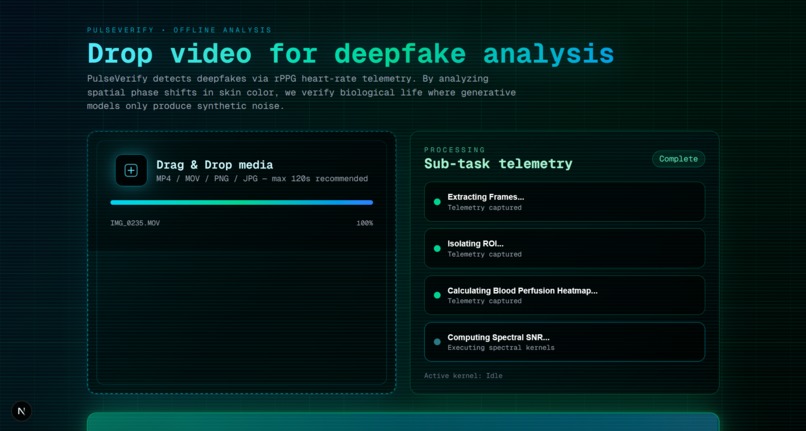Click the PulseVerify description paragraph

pyautogui.click(x=301, y=93)
